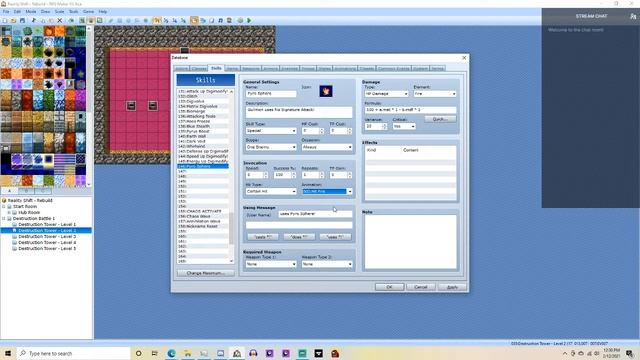The width and height of the screenshot is (640, 360).
Task: Click Cancel in the Database dialog
Action: (x=420, y=287)
